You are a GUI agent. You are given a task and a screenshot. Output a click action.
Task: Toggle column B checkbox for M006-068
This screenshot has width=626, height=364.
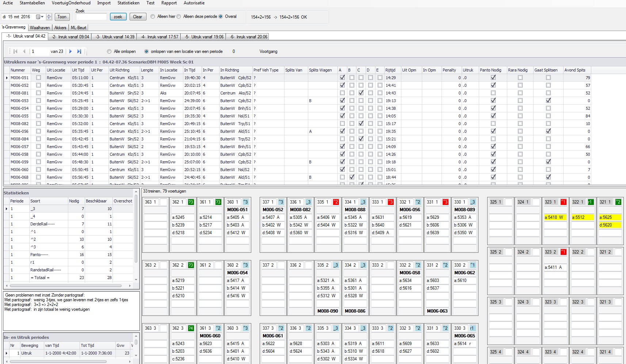(352, 177)
